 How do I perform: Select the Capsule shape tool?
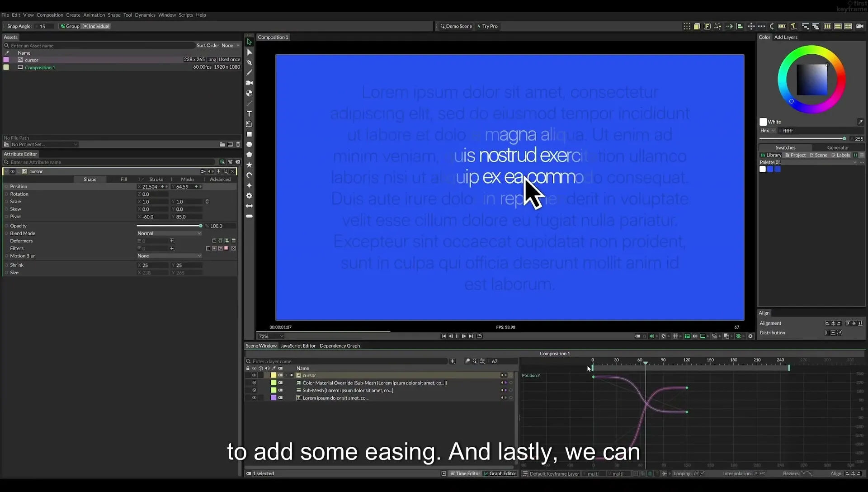pos(249,216)
